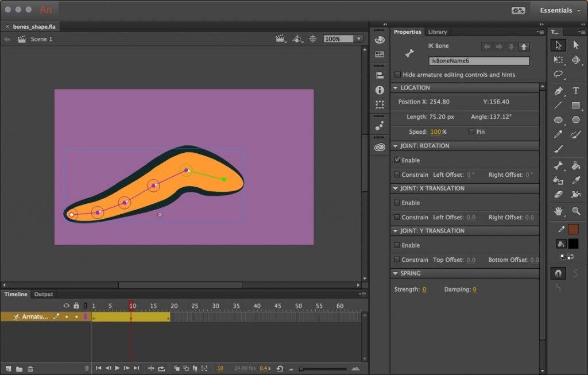Delete layer with timeline trash icon

31,369
